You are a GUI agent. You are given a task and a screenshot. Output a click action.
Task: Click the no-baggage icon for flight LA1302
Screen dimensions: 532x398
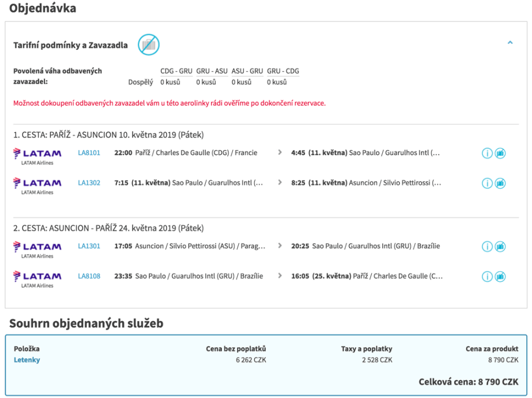click(x=500, y=183)
